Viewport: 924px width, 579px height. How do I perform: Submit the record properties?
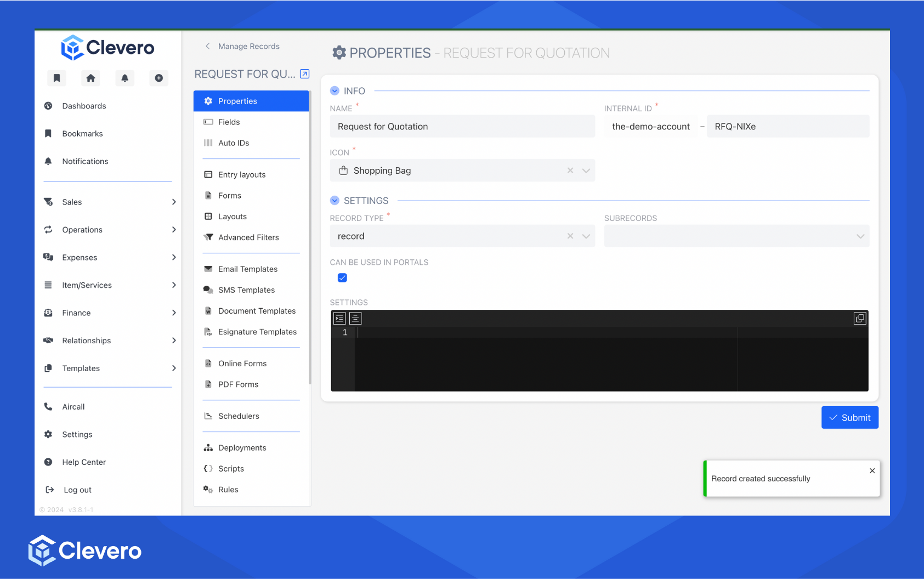pyautogui.click(x=849, y=418)
